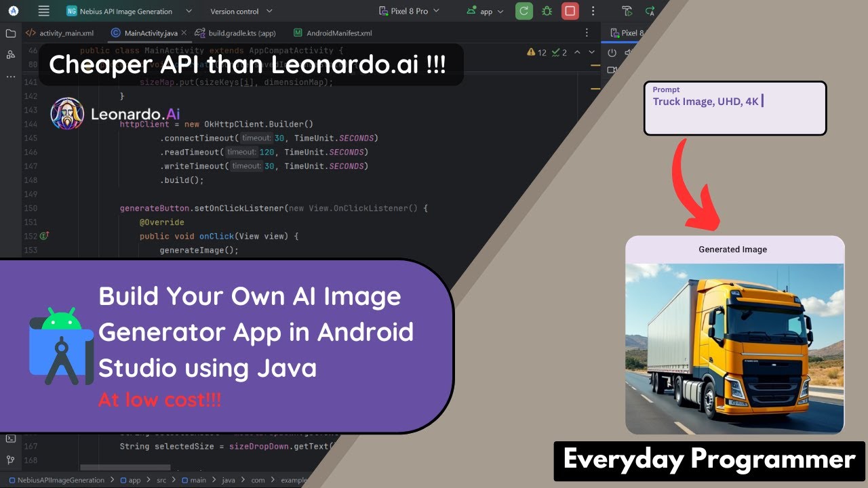Image resolution: width=868 pixels, height=488 pixels.
Task: Click line number 168 in the gutter
Action: pos(31,461)
